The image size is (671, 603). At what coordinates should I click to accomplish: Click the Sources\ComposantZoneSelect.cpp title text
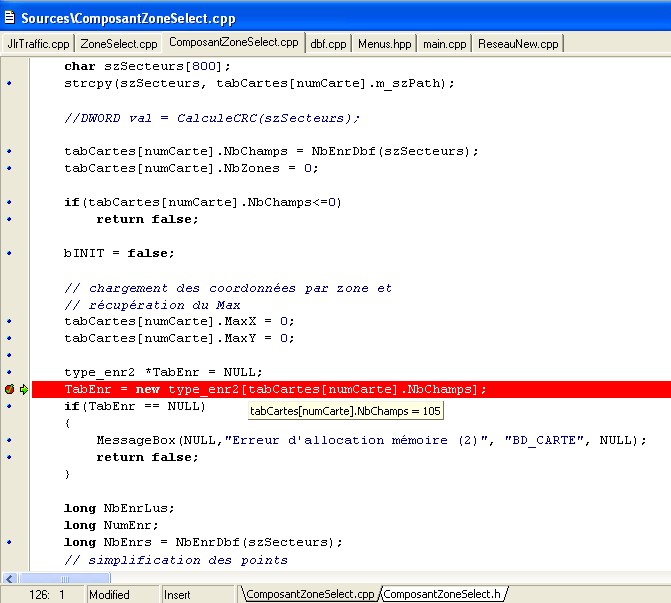128,18
